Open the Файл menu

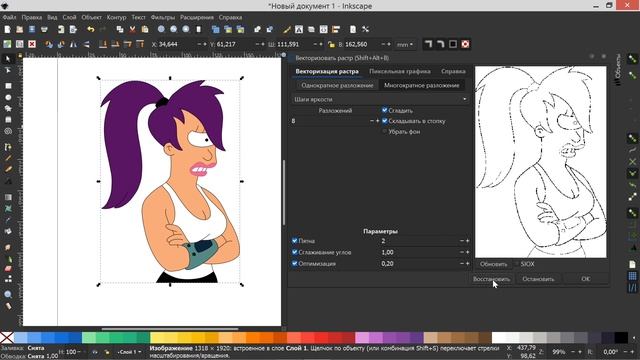click(9, 17)
